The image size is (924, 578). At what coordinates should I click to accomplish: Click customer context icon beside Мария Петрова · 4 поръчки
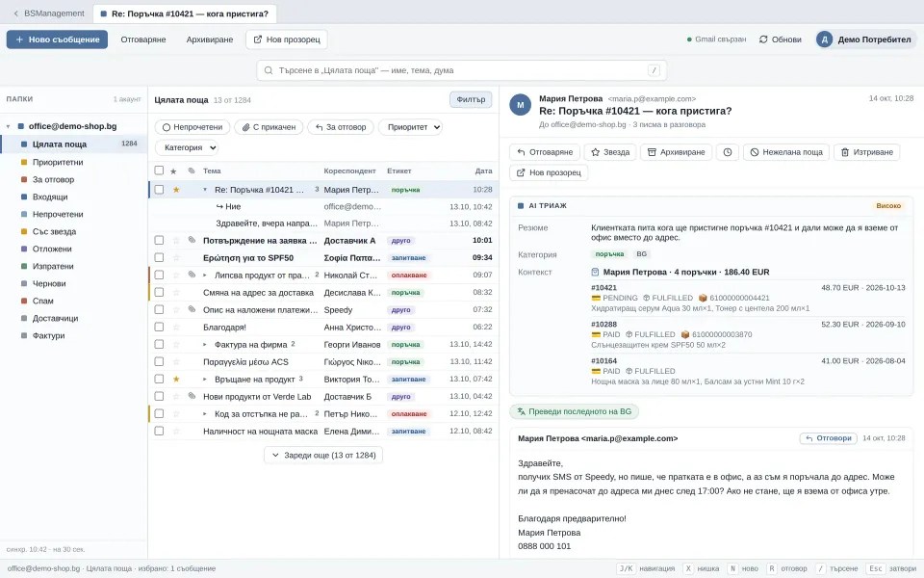click(595, 272)
